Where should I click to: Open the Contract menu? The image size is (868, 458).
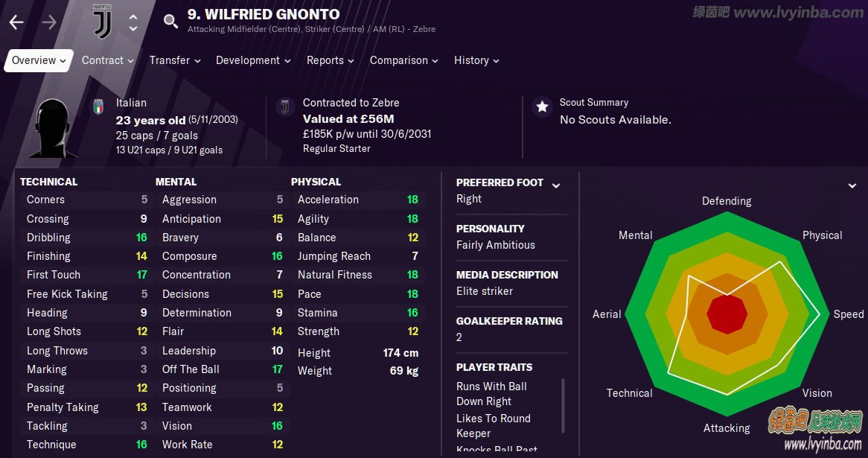tap(107, 60)
